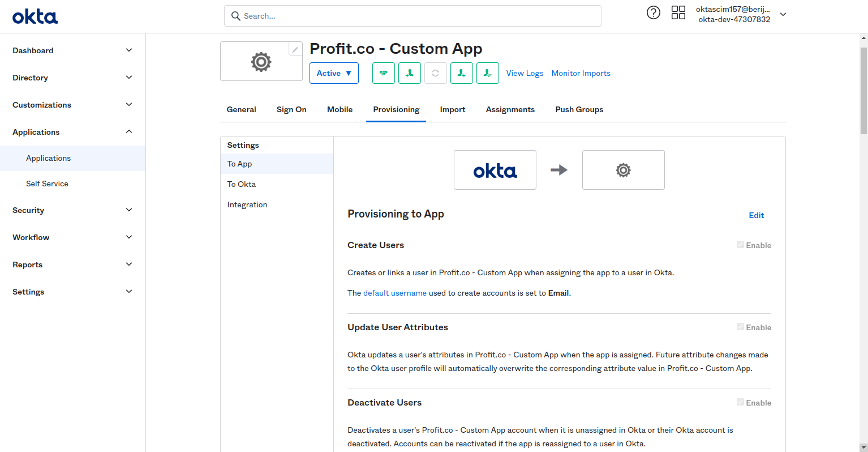868x452 pixels.
Task: Click the apps grid icon near the account name
Action: point(678,12)
